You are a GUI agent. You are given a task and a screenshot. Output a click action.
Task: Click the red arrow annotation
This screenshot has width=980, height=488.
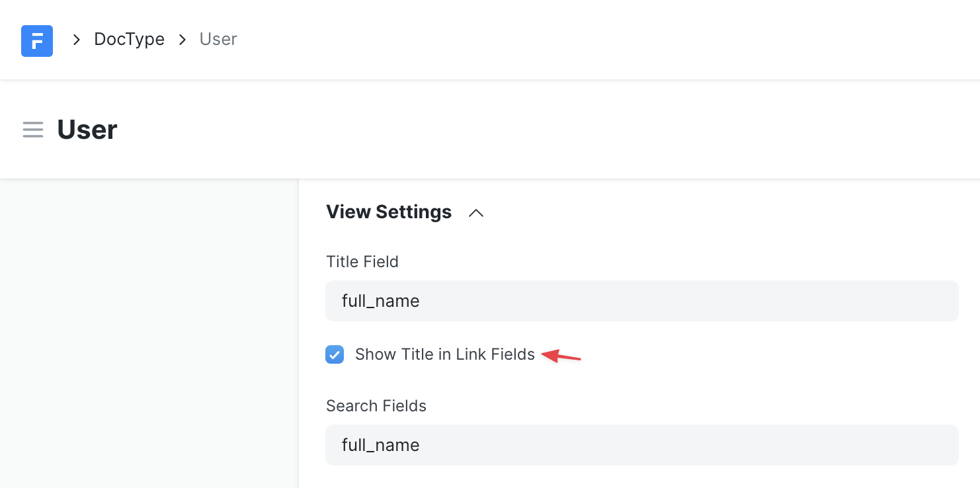[x=561, y=356]
